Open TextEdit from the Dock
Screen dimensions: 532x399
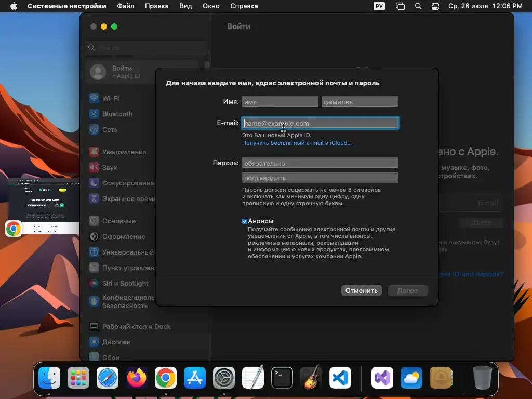click(253, 378)
